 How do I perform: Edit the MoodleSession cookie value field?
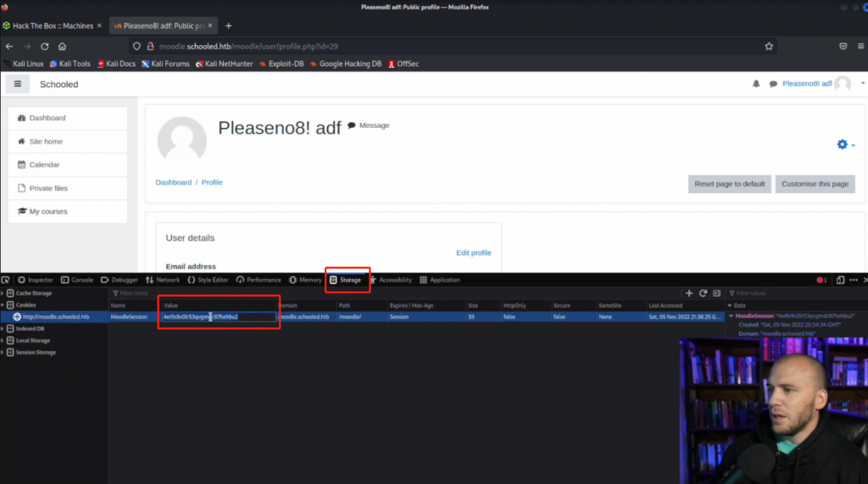coord(220,317)
